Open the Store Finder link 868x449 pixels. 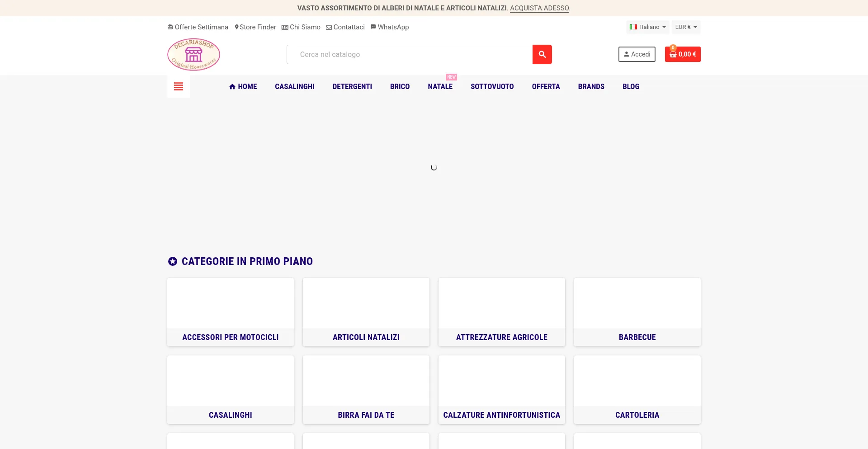pyautogui.click(x=255, y=27)
